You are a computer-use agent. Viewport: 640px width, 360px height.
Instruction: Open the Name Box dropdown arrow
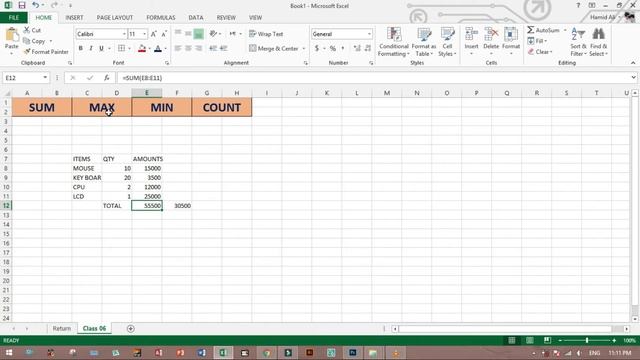point(45,78)
